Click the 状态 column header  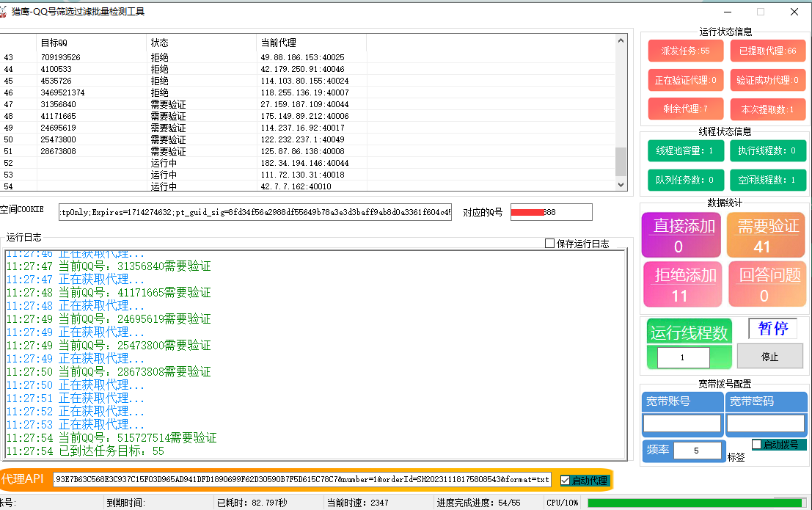pyautogui.click(x=201, y=43)
